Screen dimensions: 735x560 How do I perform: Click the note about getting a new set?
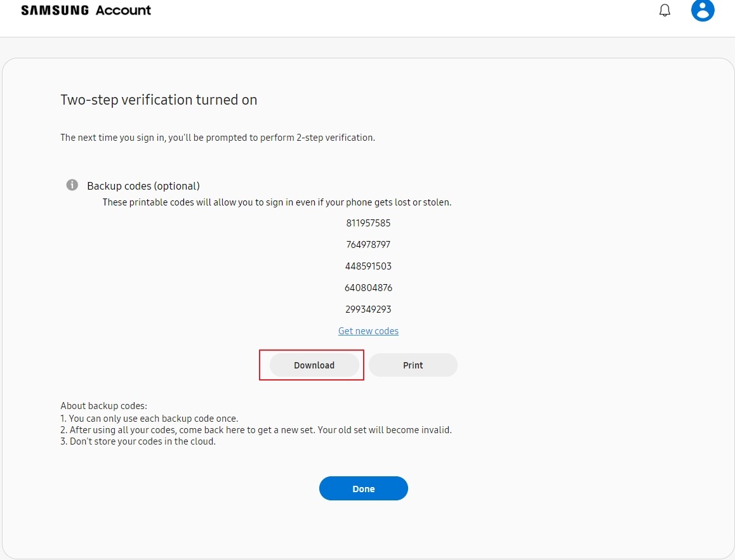click(x=256, y=430)
